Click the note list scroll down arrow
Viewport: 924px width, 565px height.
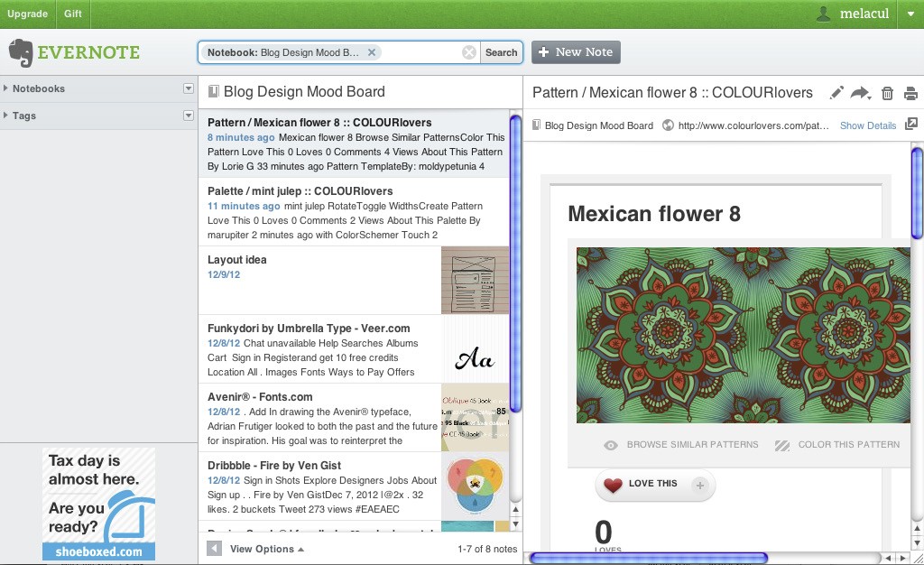click(x=515, y=523)
